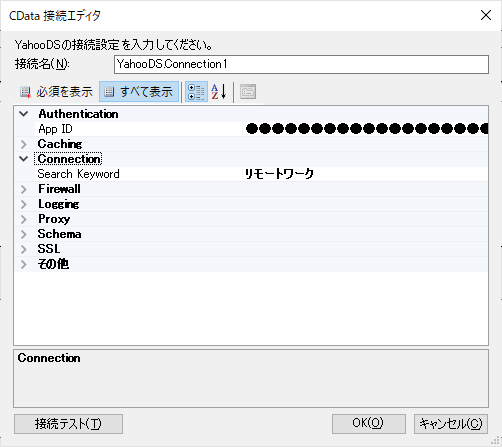Viewport: 502px width, 447px height.
Task: Open the property pages icon
Action: coord(248,92)
